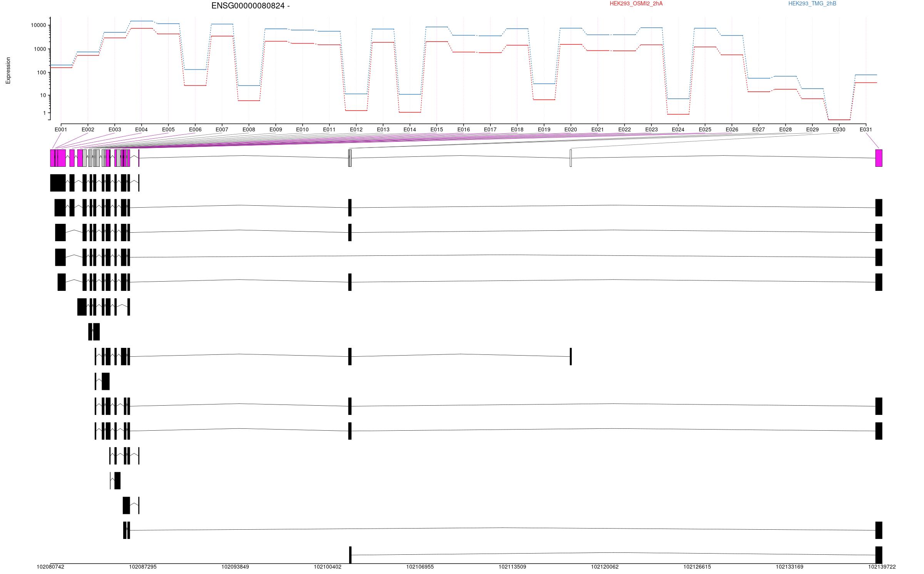
Task: Click genomic coordinate 102080742
Action: click(x=50, y=567)
